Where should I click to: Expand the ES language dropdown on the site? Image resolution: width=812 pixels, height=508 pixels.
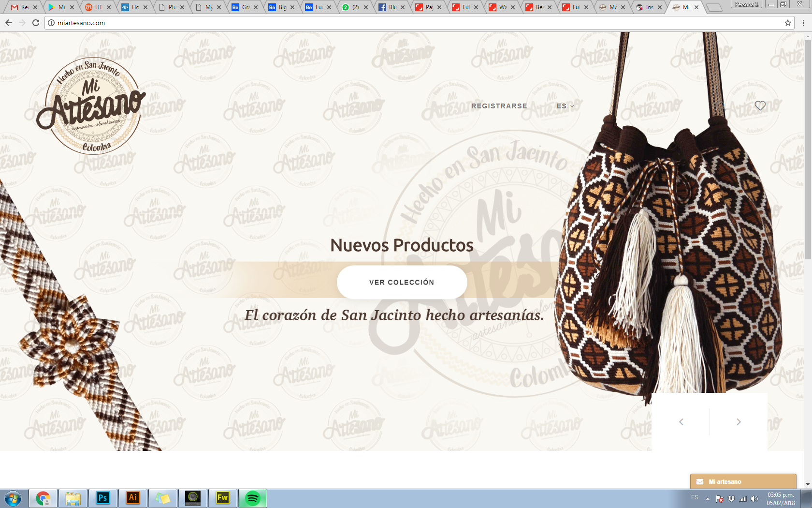click(x=565, y=106)
